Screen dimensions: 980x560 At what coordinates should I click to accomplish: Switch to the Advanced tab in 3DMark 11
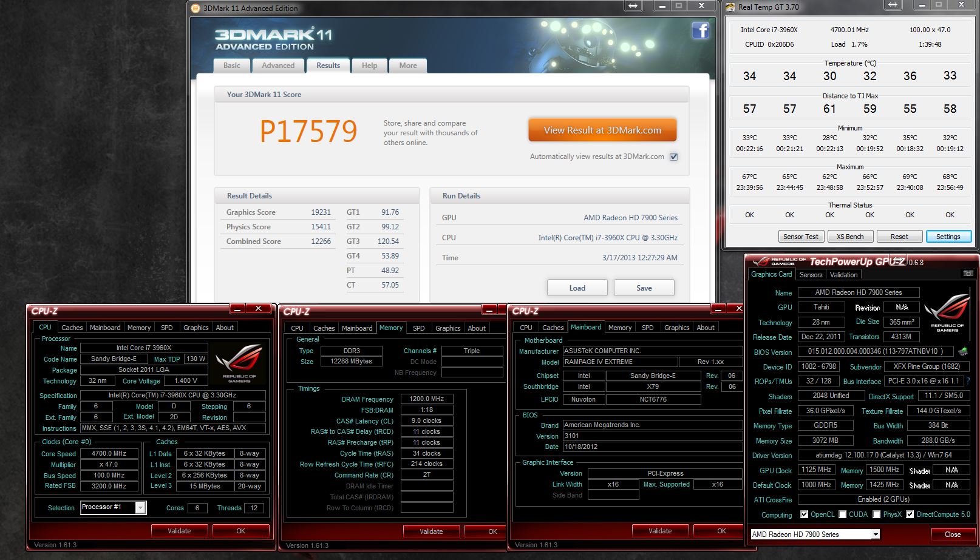(278, 66)
